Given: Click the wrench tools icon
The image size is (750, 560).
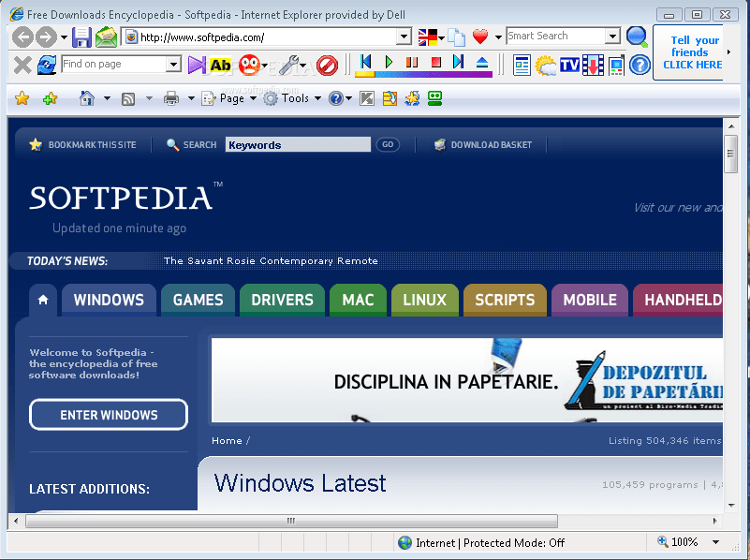Looking at the screenshot, I should coord(289,65).
